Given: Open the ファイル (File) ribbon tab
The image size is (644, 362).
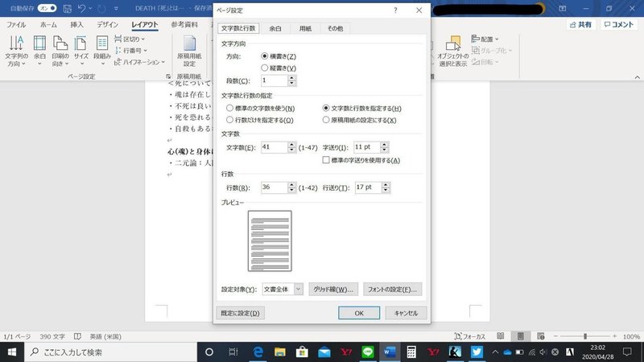Looking at the screenshot, I should tap(16, 25).
